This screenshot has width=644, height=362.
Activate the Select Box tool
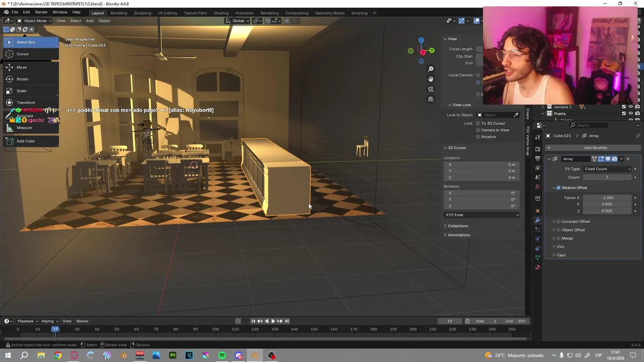(30, 42)
